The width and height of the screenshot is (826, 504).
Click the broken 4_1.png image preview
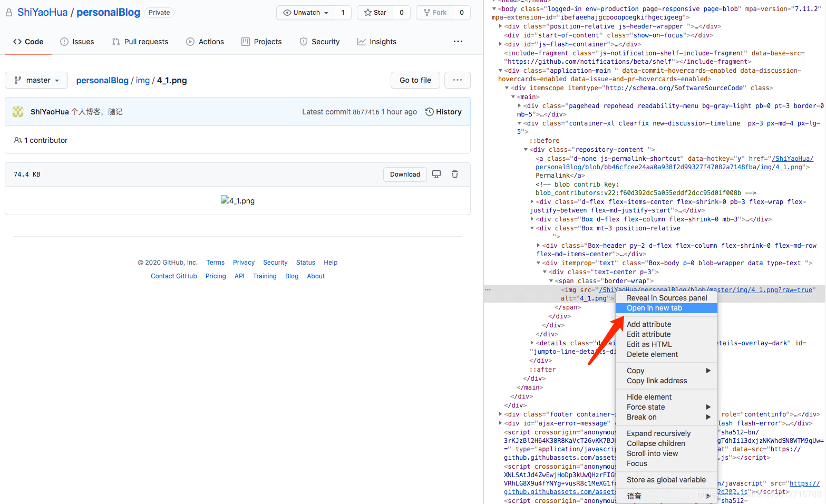[x=238, y=201]
